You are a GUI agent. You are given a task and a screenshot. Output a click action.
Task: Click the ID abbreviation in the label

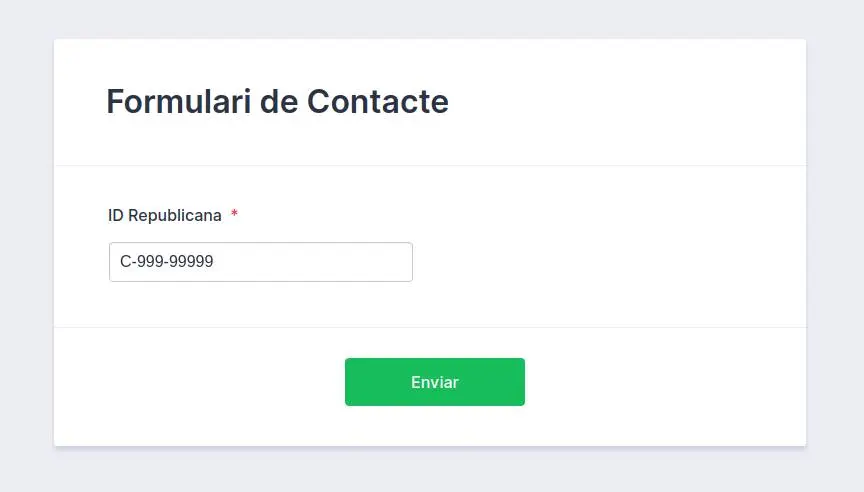[x=115, y=215]
